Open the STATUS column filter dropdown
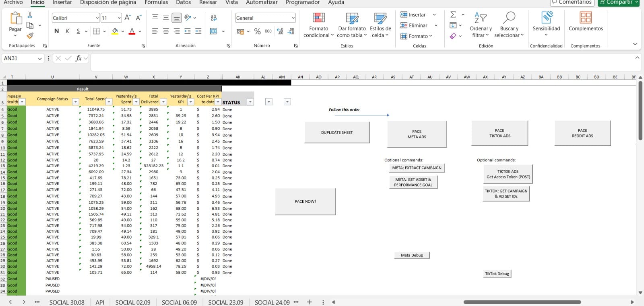Screen dimensions: 644x306 coord(250,102)
